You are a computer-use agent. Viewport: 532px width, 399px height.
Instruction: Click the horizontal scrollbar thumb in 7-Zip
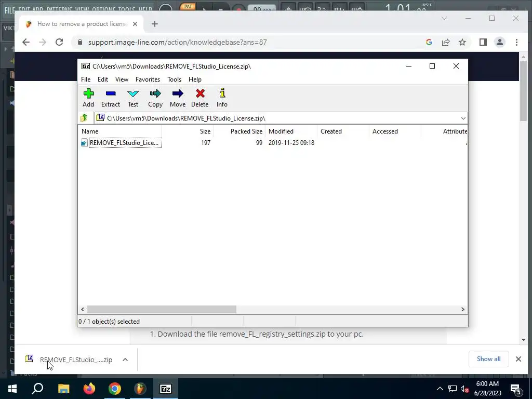(162, 310)
